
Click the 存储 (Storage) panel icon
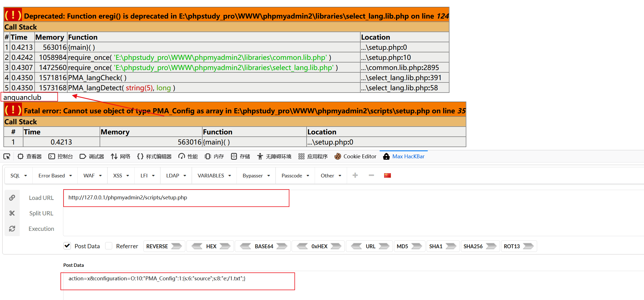pos(234,156)
